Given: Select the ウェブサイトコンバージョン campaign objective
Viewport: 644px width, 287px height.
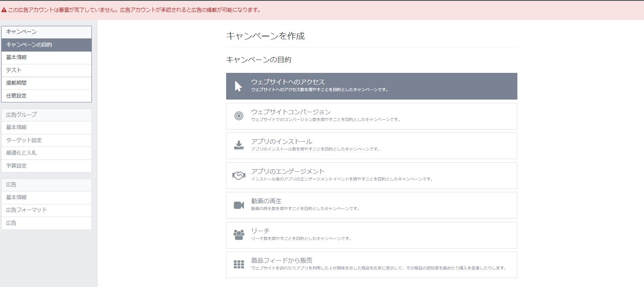Looking at the screenshot, I should (x=371, y=116).
